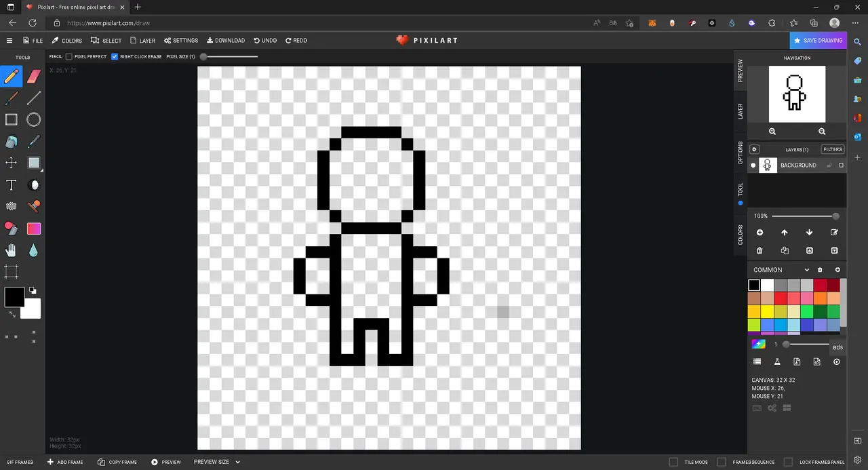Image resolution: width=868 pixels, height=470 pixels.
Task: Click Save Drawing button
Action: coord(818,41)
